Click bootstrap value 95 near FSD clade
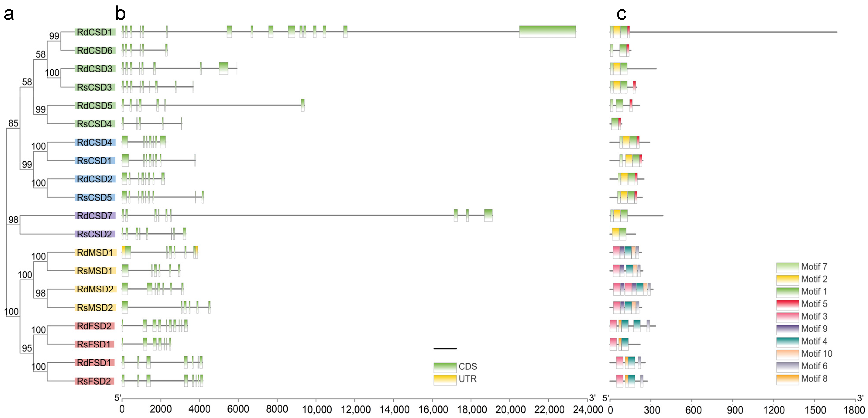This screenshot has width=868, height=418. 27,348
